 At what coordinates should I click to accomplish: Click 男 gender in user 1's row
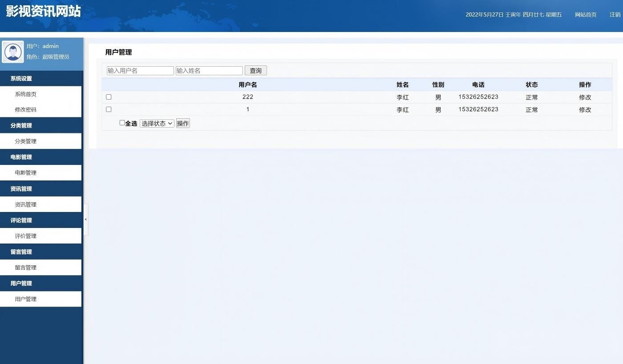(x=438, y=110)
